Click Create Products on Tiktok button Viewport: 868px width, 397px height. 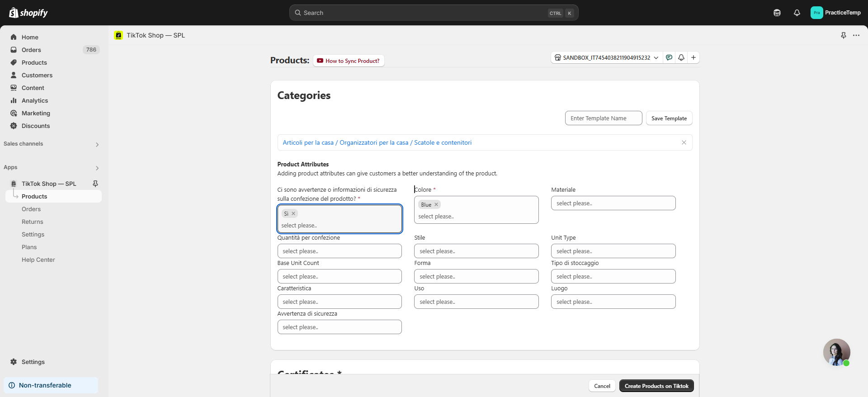pos(656,386)
